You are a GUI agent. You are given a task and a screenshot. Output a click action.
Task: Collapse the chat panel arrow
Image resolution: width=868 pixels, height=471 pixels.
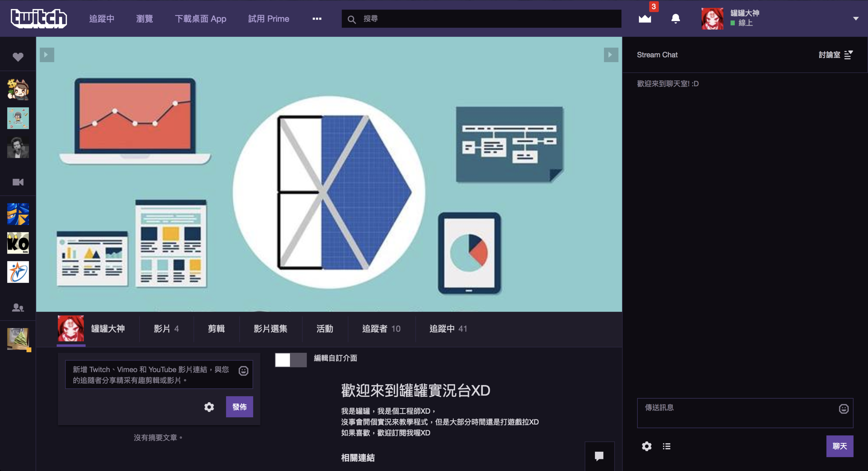click(611, 55)
